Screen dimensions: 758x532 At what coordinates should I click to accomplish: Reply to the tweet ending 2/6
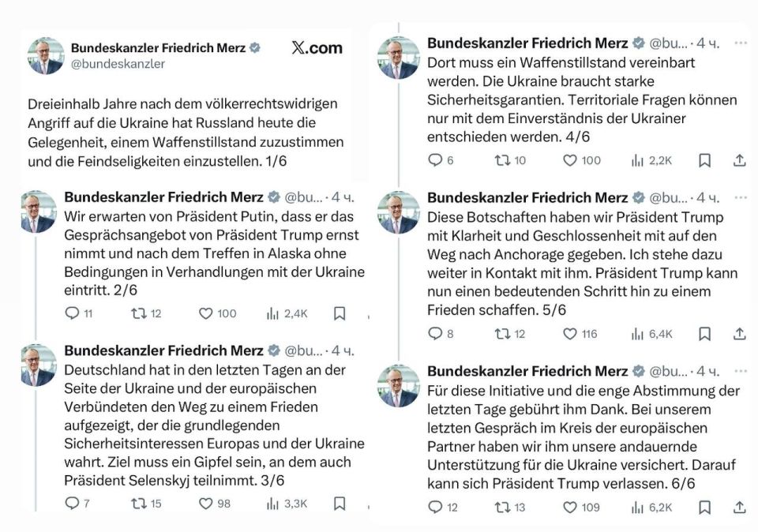click(72, 313)
